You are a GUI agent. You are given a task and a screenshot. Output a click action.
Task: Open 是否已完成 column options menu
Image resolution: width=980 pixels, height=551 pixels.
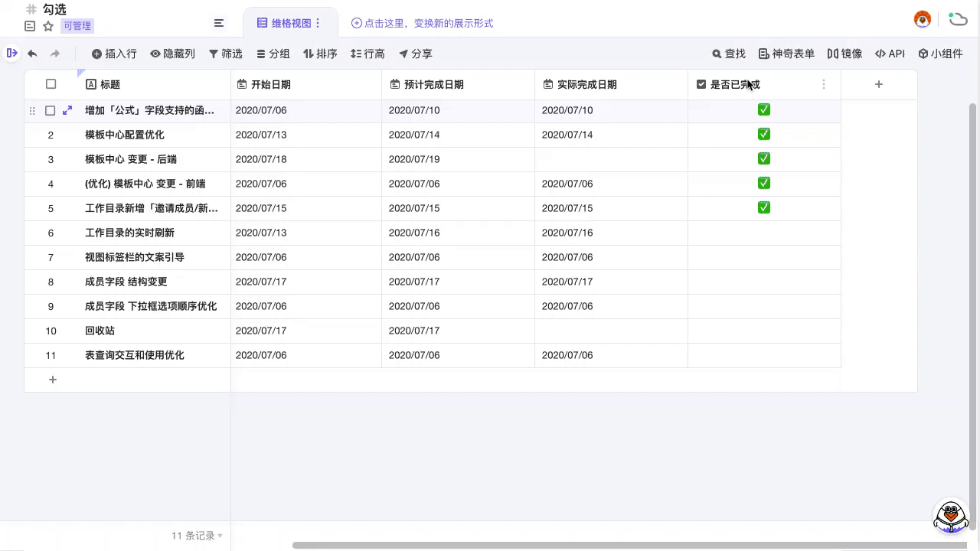click(x=824, y=84)
